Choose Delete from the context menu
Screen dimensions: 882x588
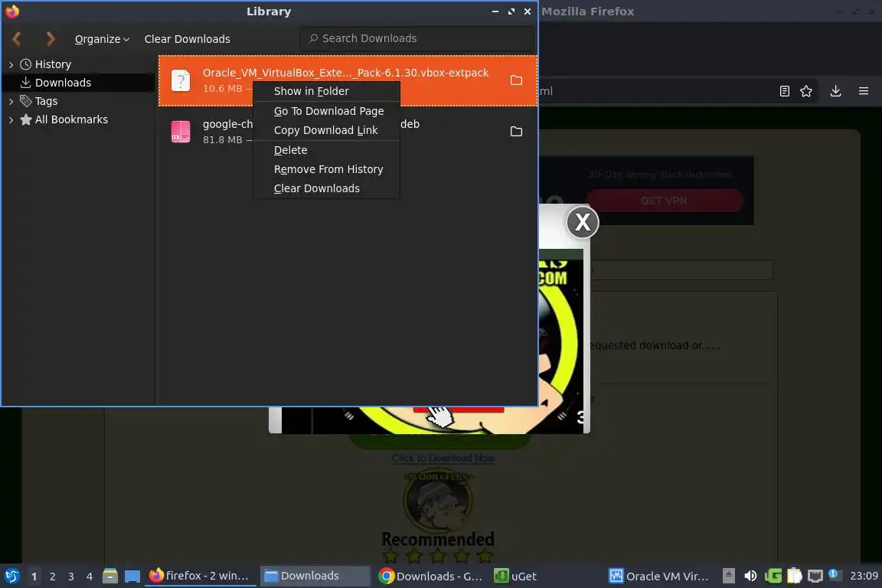point(326,150)
